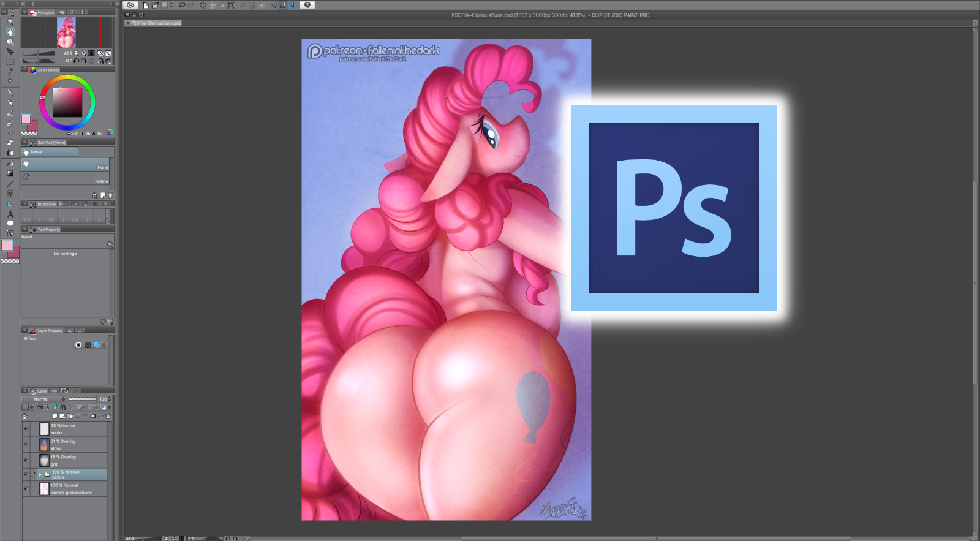
Task: Select the Move sub tool group
Action: pos(50,152)
